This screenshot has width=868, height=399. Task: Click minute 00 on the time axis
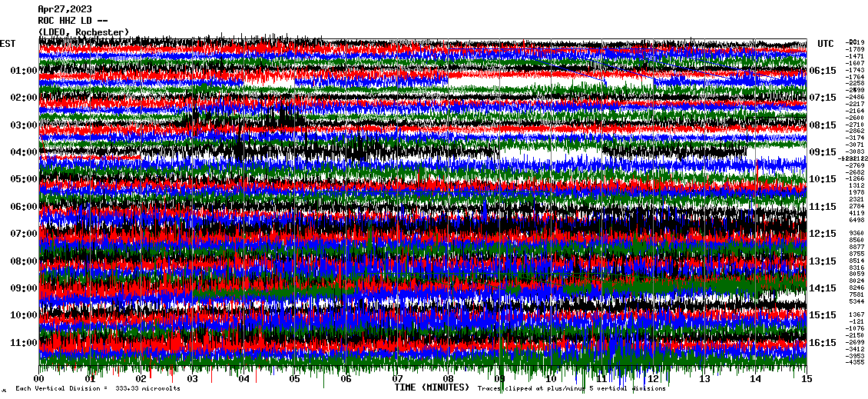pyautogui.click(x=39, y=379)
